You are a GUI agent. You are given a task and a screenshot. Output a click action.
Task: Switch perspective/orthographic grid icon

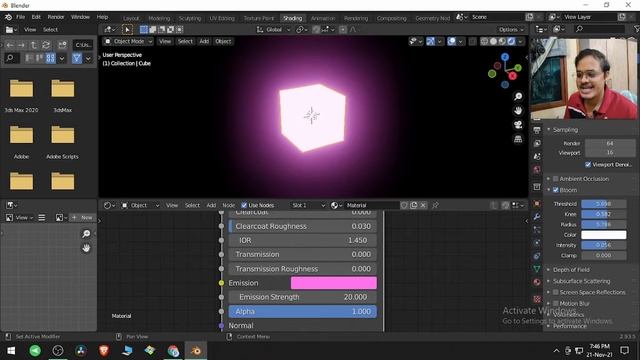(x=518, y=139)
